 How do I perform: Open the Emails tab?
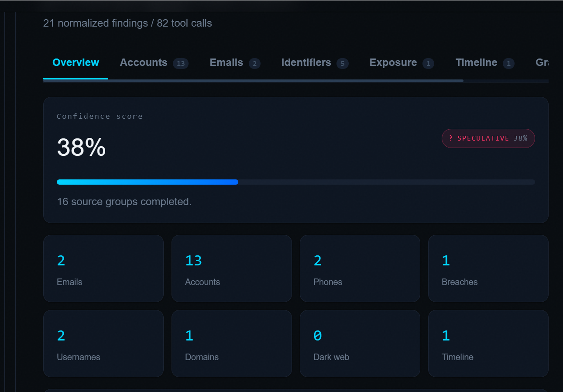(x=235, y=63)
